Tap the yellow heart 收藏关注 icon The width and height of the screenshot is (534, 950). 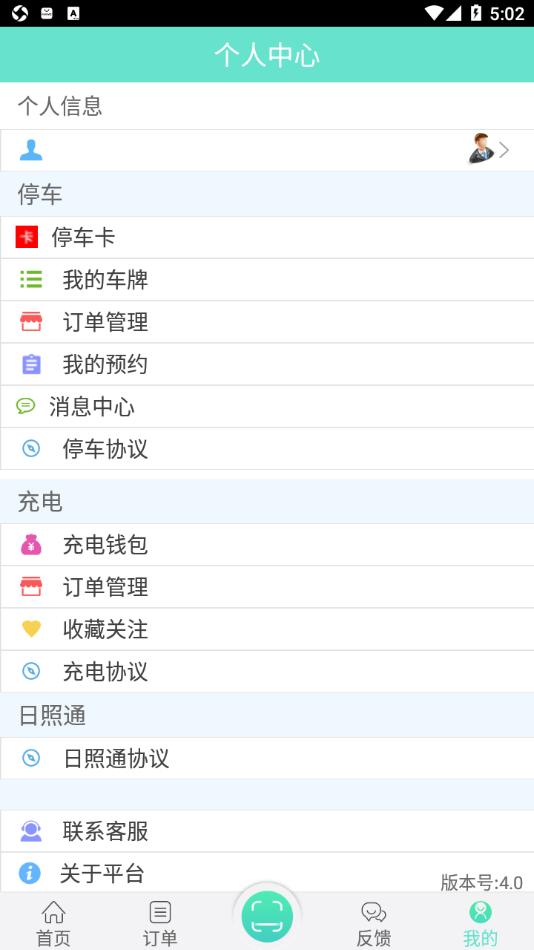pos(31,629)
